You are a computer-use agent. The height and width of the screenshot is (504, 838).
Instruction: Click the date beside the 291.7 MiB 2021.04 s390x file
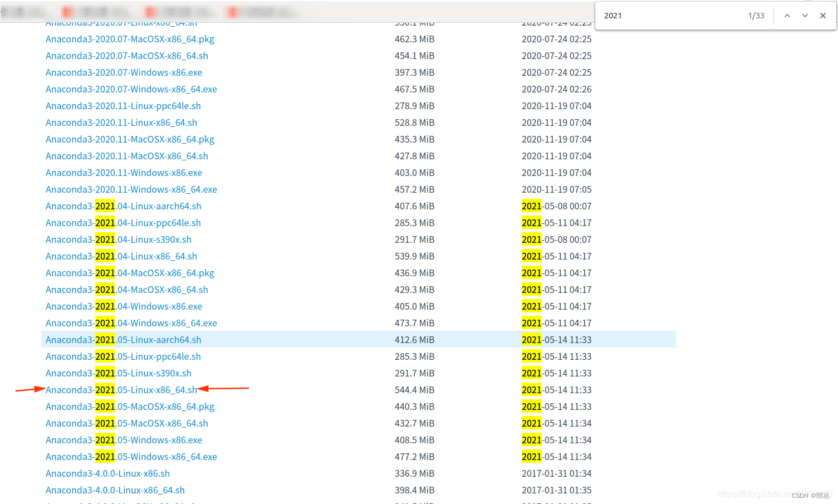point(556,239)
